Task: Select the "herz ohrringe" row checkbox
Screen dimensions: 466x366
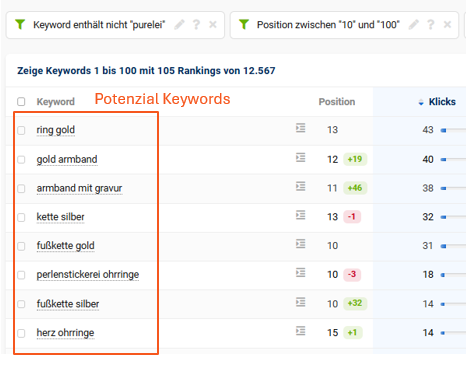Action: click(21, 333)
